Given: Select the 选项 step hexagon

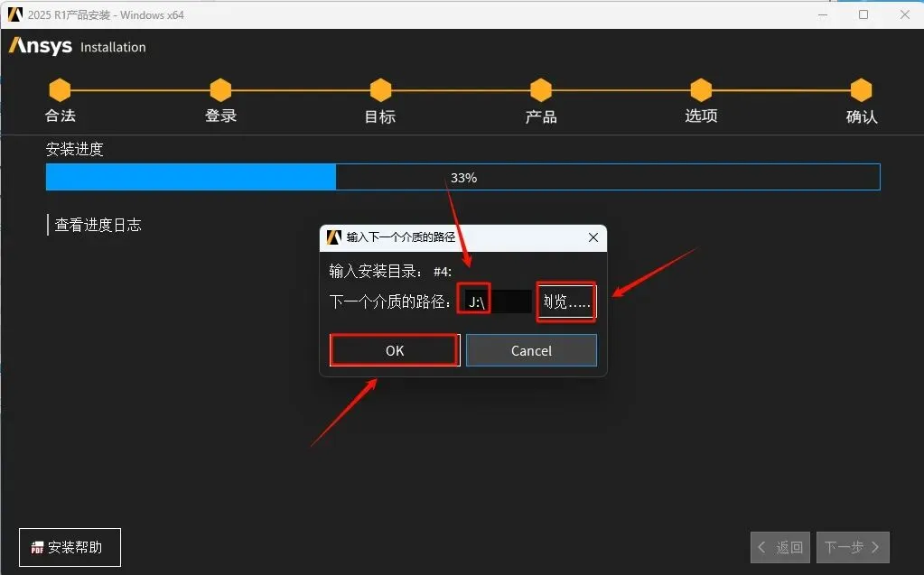Looking at the screenshot, I should [x=701, y=90].
